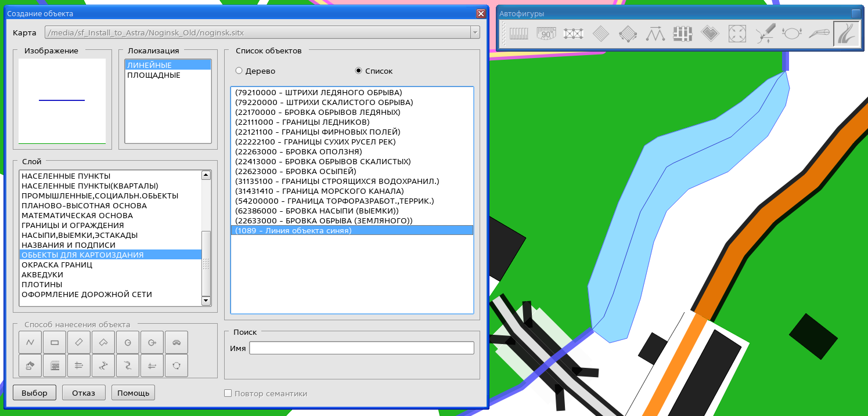The width and height of the screenshot is (868, 416).
Task: Activate the curved roads autoshape icon
Action: (847, 34)
